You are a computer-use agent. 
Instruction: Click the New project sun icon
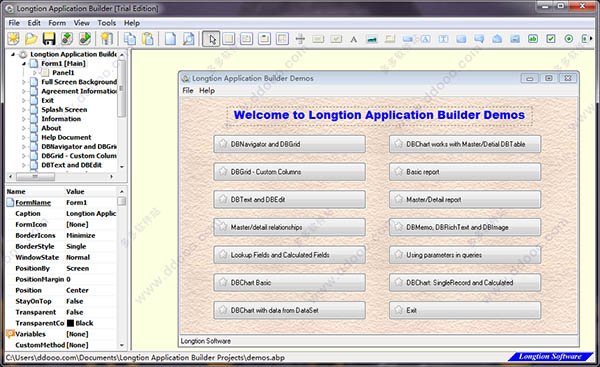click(x=13, y=39)
